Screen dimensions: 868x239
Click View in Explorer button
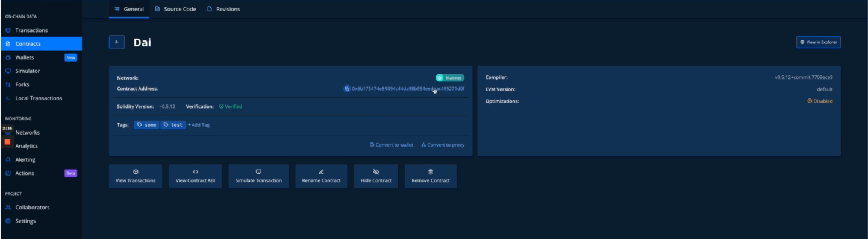(819, 42)
